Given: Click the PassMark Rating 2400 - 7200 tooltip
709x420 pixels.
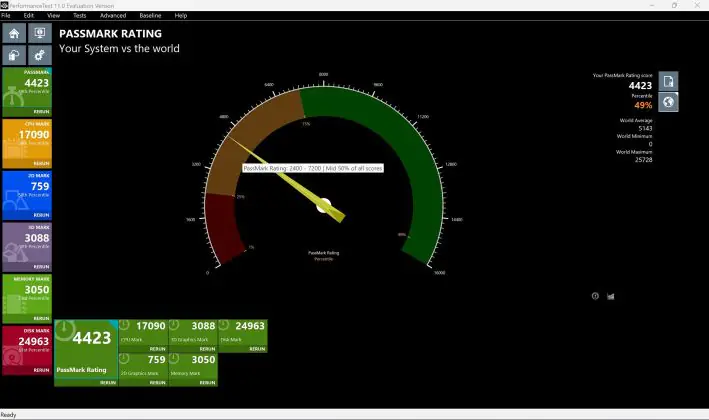Looking at the screenshot, I should 313,168.
